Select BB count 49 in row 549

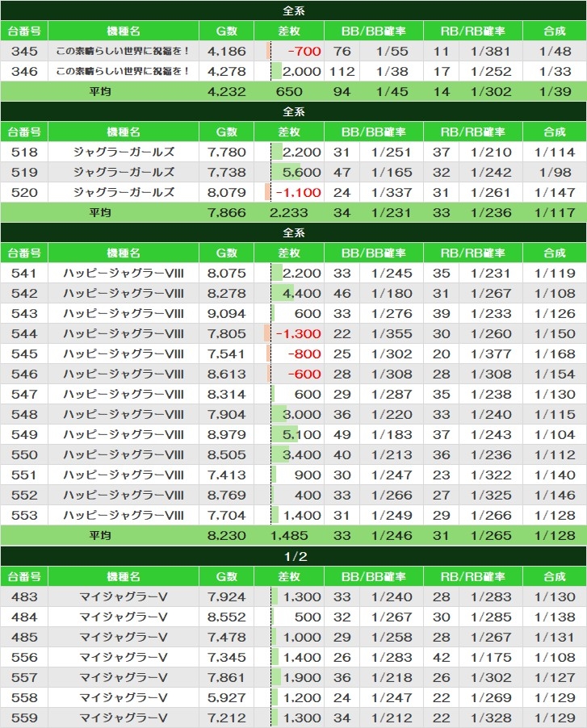[342, 434]
